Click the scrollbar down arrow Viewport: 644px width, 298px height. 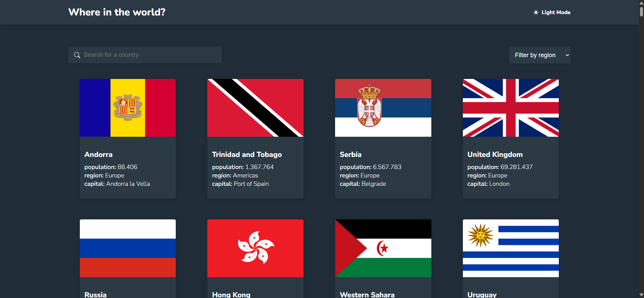tap(641, 295)
